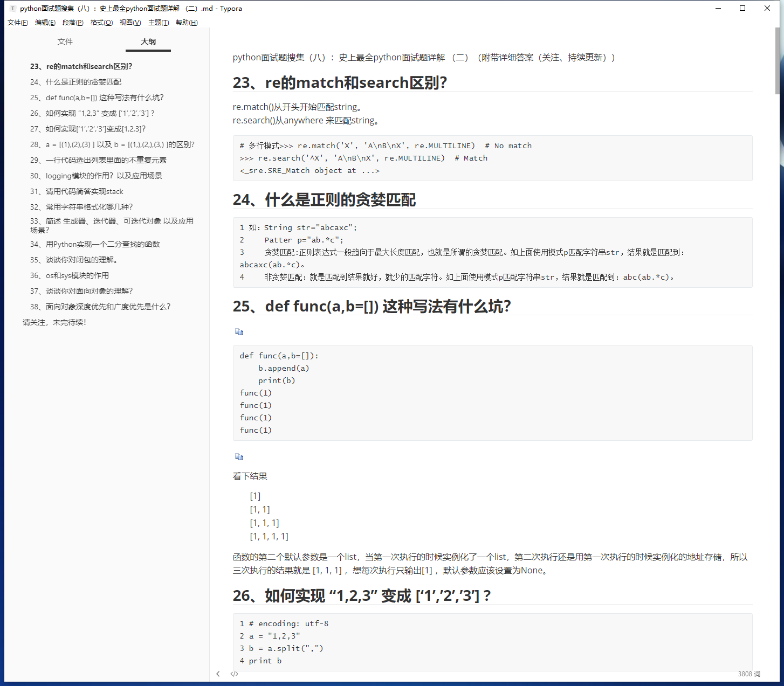Click the word count 3808 词 in status bar
The height and width of the screenshot is (686, 784).
pyautogui.click(x=749, y=674)
